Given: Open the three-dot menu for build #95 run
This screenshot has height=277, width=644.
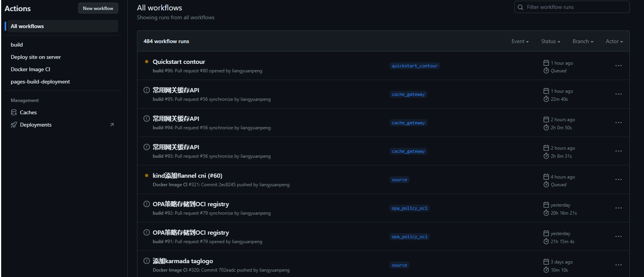Looking at the screenshot, I should [x=618, y=94].
